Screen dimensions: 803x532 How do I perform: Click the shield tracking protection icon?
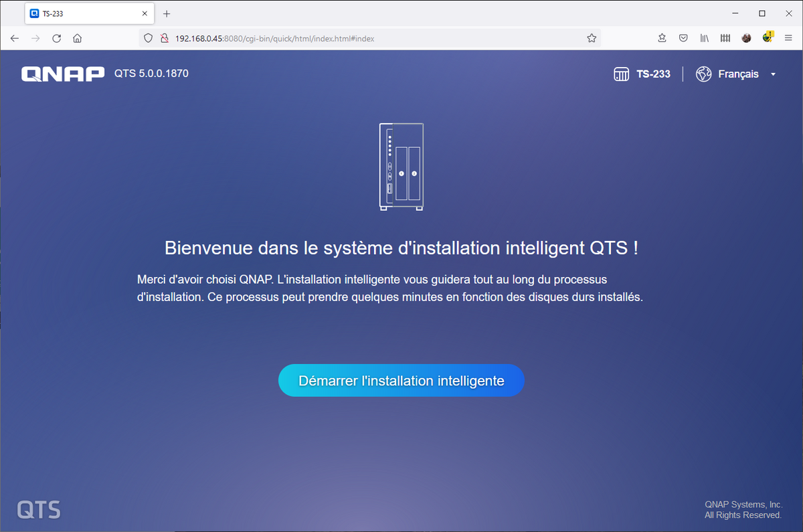(x=149, y=38)
